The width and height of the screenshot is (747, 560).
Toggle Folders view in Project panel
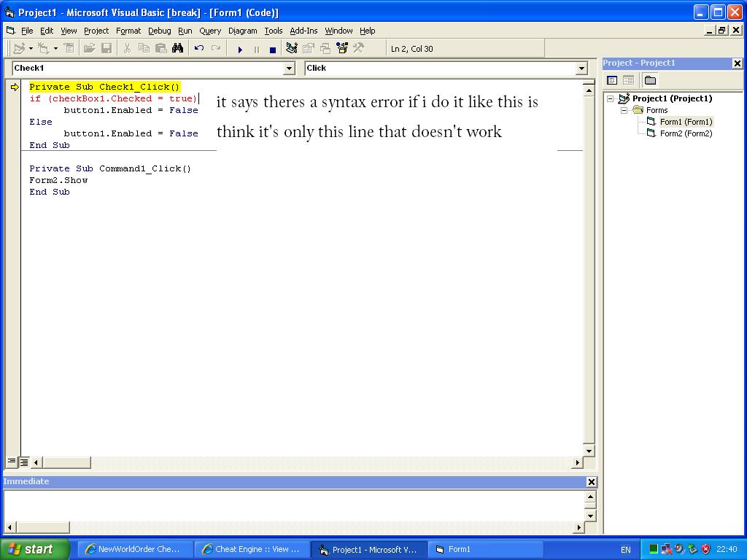click(x=650, y=80)
